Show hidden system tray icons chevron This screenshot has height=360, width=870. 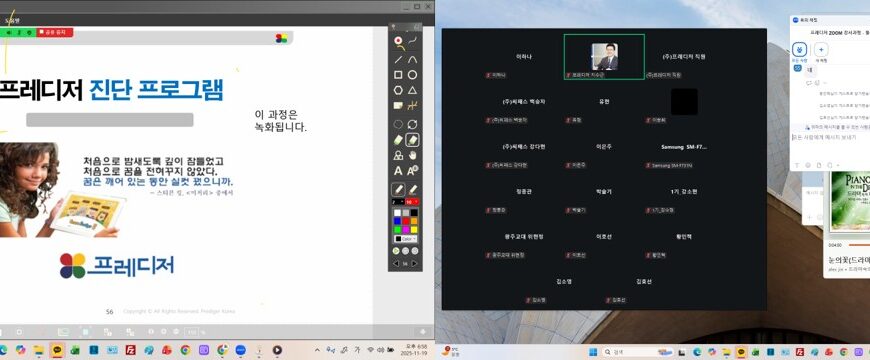tap(317, 350)
